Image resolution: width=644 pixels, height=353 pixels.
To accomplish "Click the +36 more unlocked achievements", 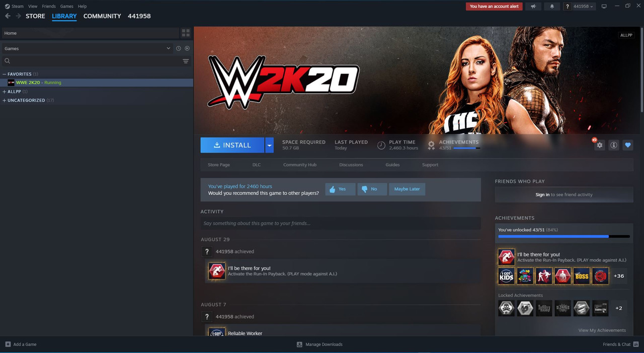I will [619, 276].
